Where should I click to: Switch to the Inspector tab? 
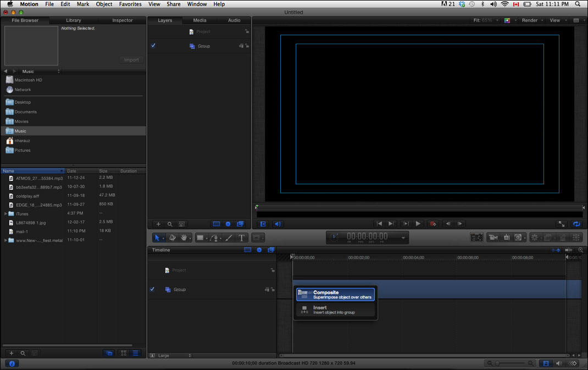(x=122, y=20)
